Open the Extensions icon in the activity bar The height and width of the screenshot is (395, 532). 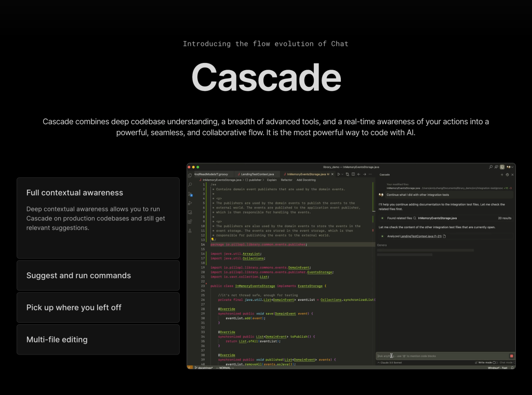coord(190,221)
